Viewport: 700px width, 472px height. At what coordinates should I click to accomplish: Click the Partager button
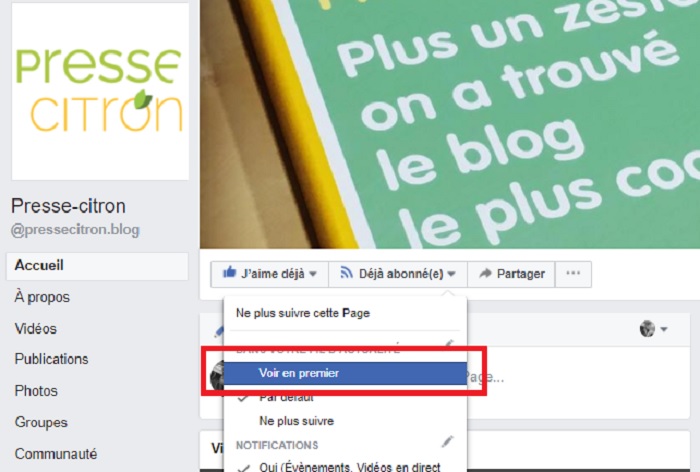(x=511, y=274)
